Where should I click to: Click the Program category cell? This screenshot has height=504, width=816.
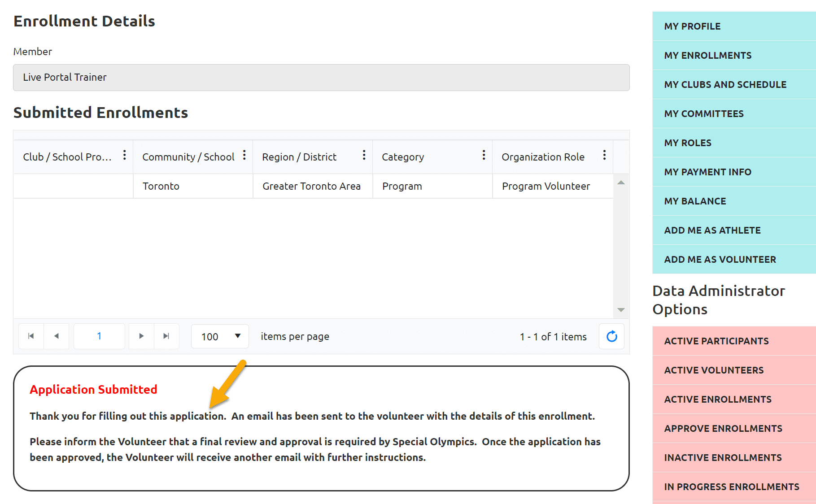pos(432,186)
